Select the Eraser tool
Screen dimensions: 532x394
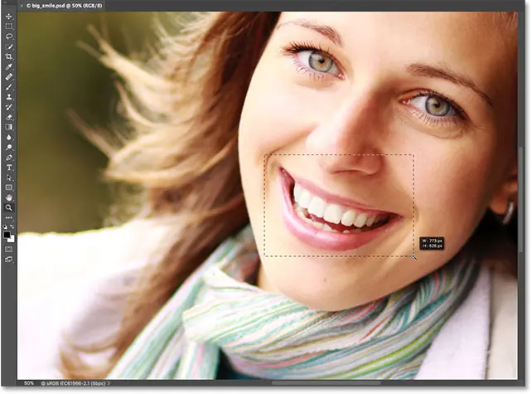coord(9,116)
